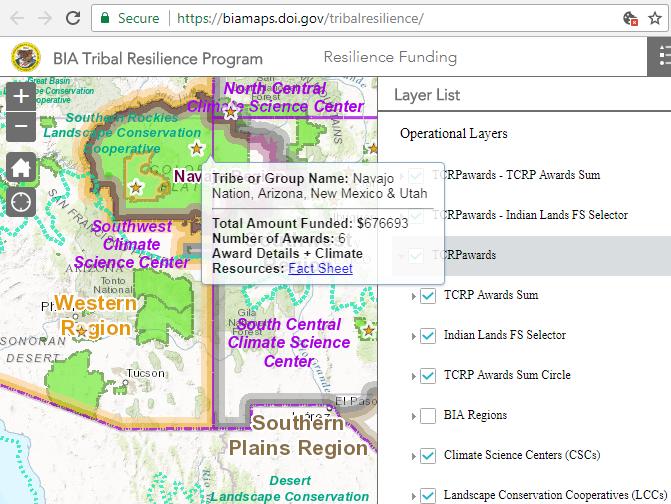Screen dimensions: 671x504
Task: Toggle TCRPawards - TCRP Awards Sum checkbox
Action: 416,175
